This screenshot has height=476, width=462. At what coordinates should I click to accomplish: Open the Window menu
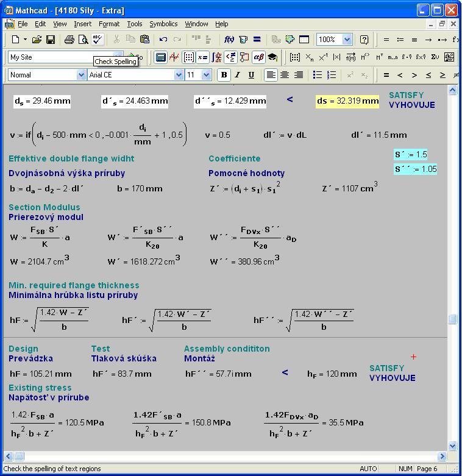pyautogui.click(x=196, y=24)
